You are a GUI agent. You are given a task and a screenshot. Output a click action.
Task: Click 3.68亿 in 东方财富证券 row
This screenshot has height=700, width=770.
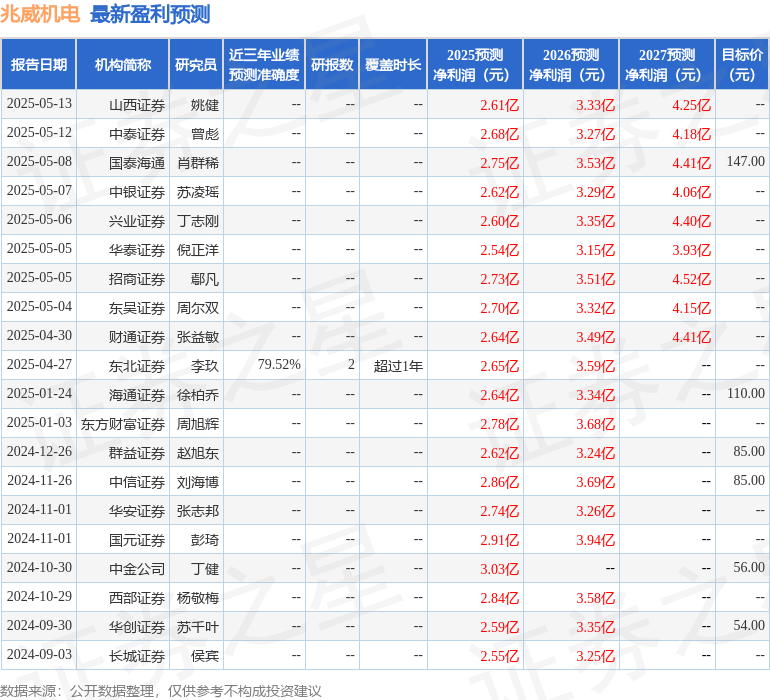point(595,424)
